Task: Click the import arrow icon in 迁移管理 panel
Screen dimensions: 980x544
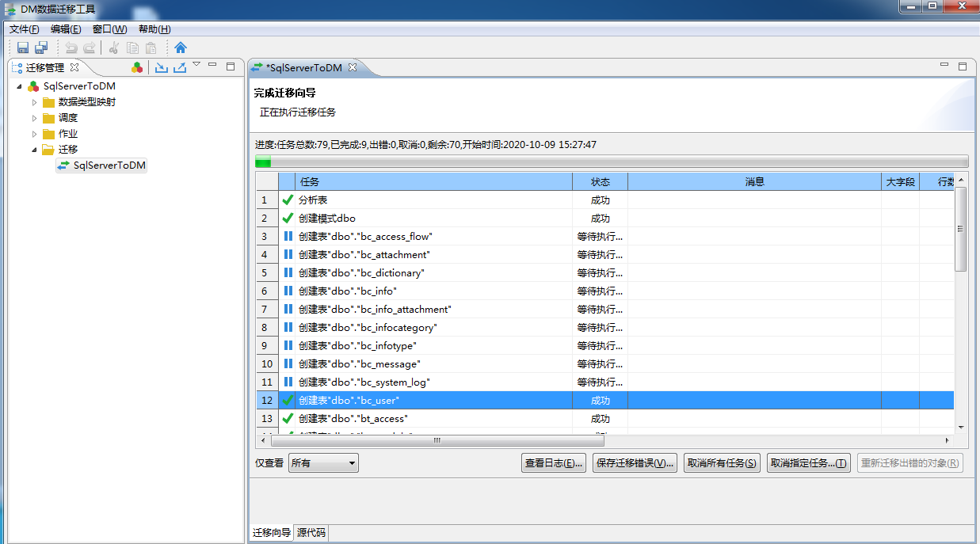Action: point(161,67)
